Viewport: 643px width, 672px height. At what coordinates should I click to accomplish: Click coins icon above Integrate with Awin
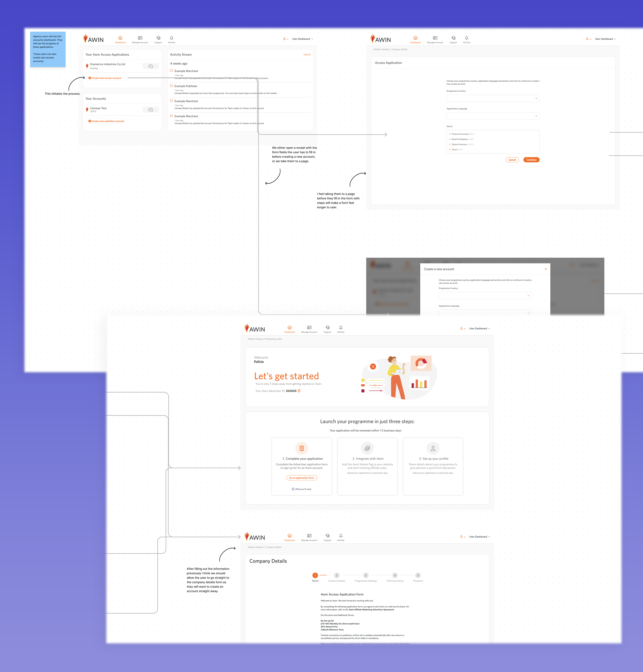pos(367,448)
